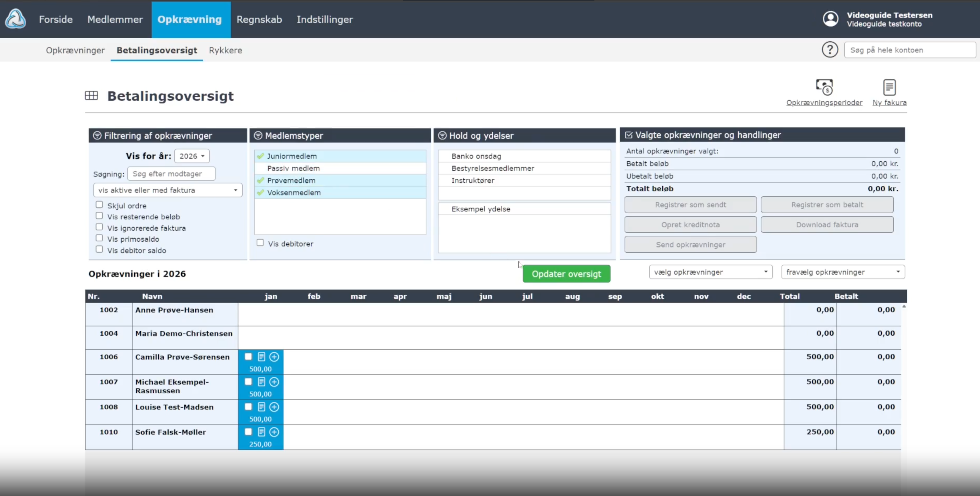
Task: Open the Regnskab menu
Action: click(259, 19)
